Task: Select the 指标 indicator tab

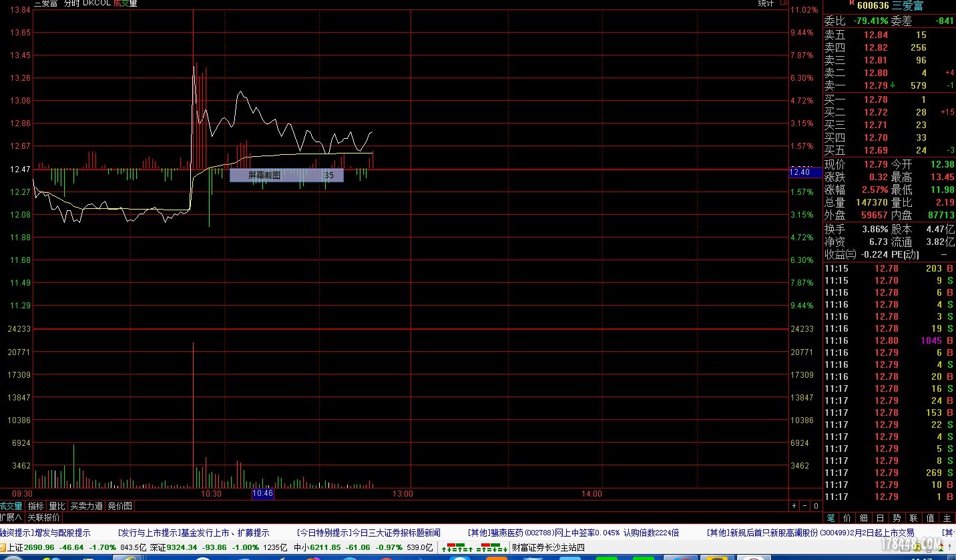Action: tap(36, 506)
